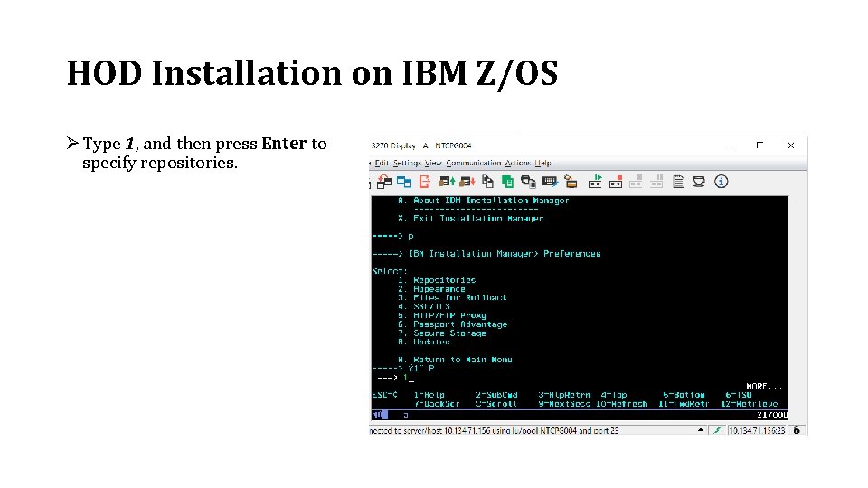Click the red exit-arrow toolbar icon
Viewport: 868px width, 488px height.
425,182
